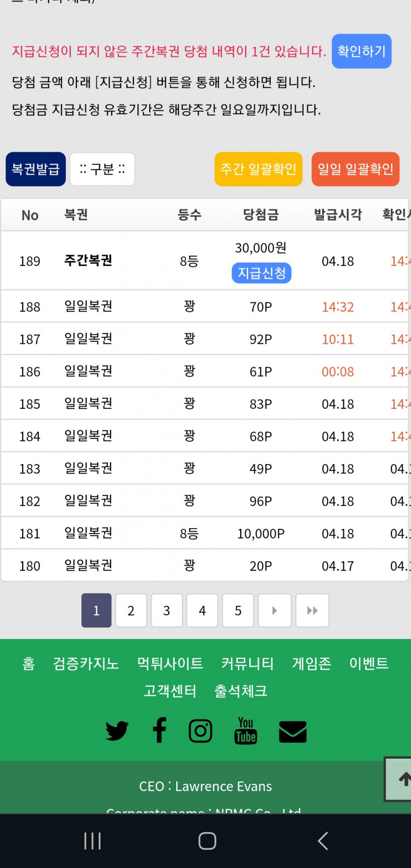Jump to last page double arrow

(312, 610)
